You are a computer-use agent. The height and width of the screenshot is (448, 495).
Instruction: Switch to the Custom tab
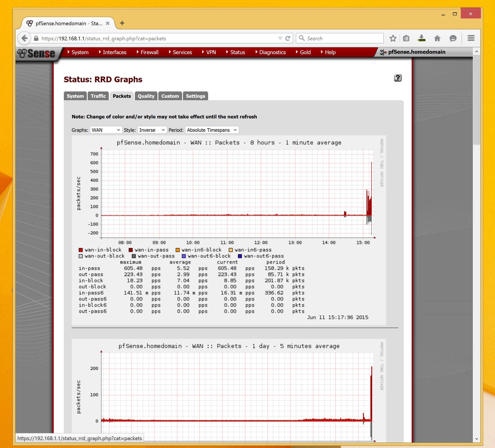point(170,96)
